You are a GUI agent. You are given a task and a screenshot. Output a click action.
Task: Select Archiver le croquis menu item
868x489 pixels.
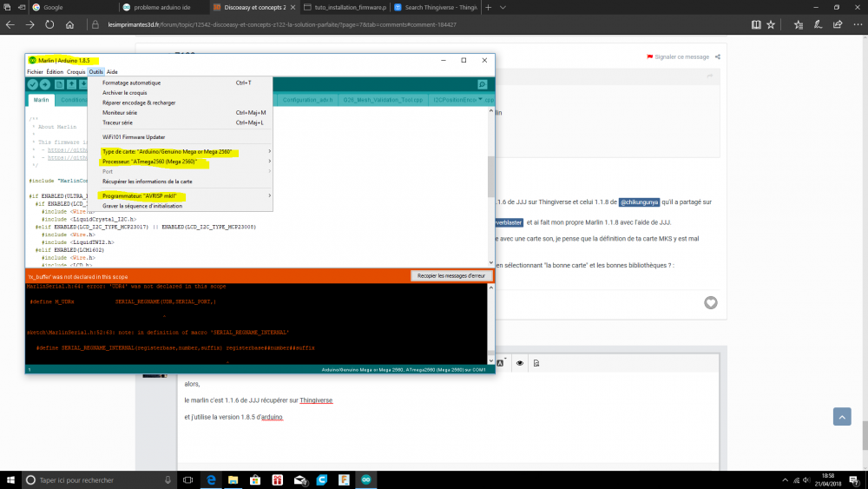coord(181,92)
